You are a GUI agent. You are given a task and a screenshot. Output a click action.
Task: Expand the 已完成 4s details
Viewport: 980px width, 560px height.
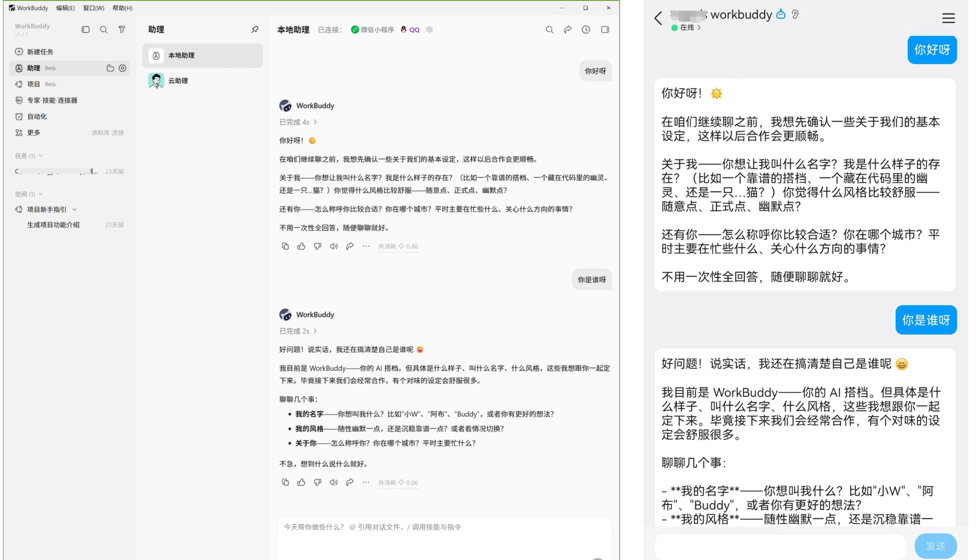[x=298, y=122]
